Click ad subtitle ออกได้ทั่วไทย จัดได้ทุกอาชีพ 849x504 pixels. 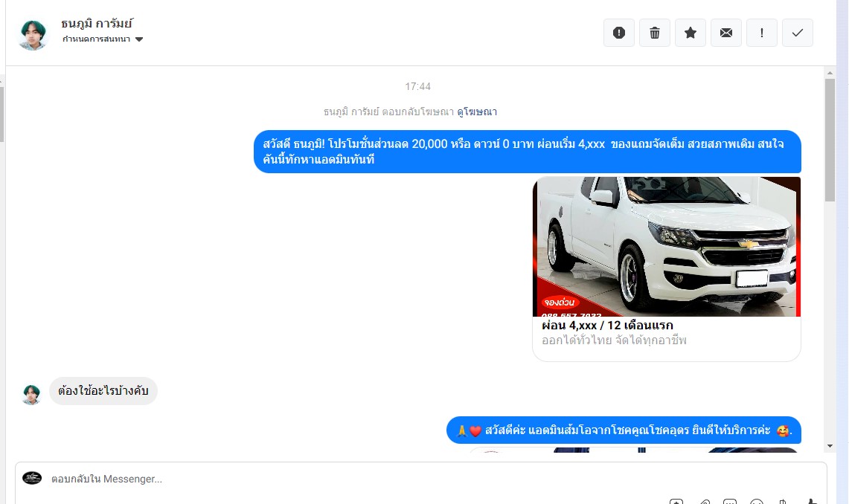click(614, 340)
